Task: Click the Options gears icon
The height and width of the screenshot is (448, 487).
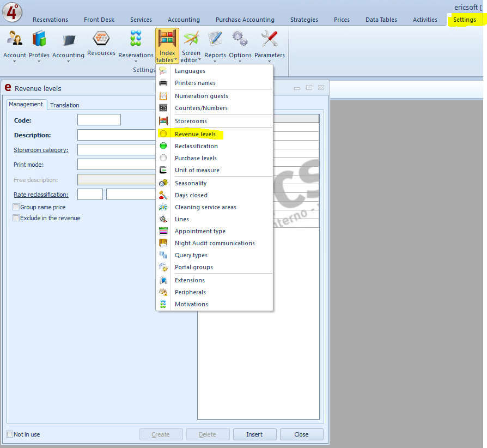Action: coord(240,39)
